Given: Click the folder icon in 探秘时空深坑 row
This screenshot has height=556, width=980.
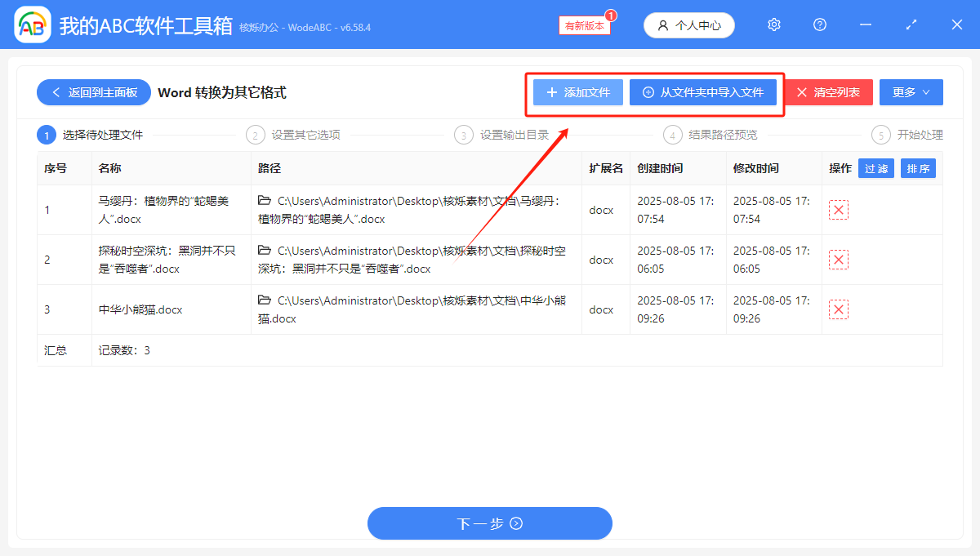Looking at the screenshot, I should 264,251.
